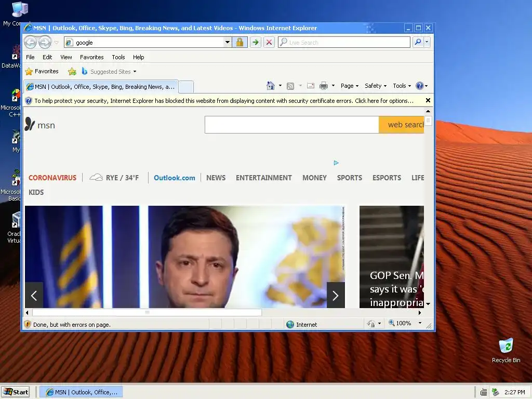Click the Live Search input box

pyautogui.click(x=344, y=43)
